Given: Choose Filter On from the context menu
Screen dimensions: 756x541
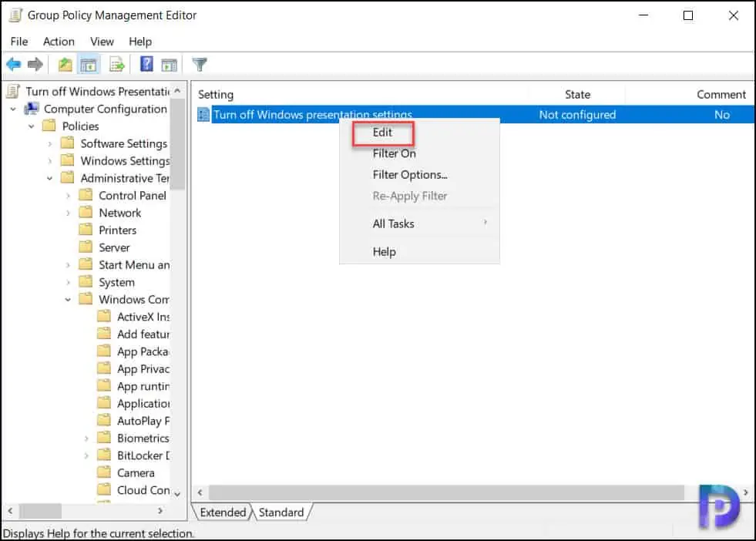Looking at the screenshot, I should click(x=419, y=153).
